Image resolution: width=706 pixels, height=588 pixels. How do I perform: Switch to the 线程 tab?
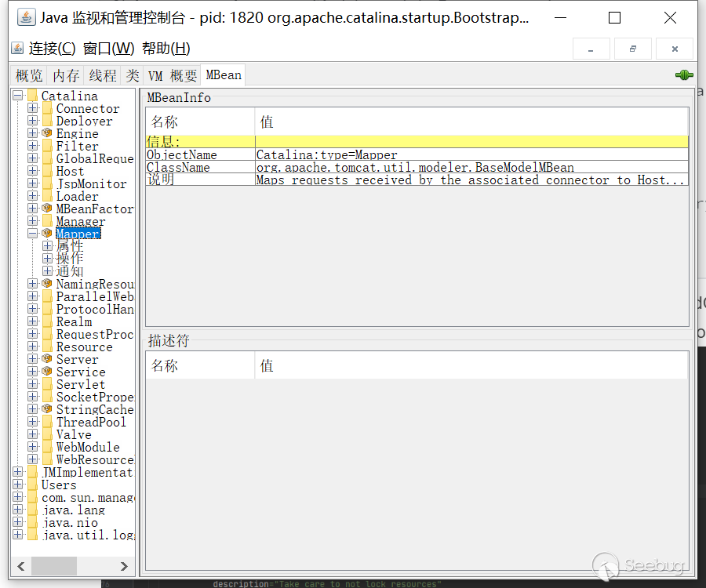pyautogui.click(x=102, y=75)
